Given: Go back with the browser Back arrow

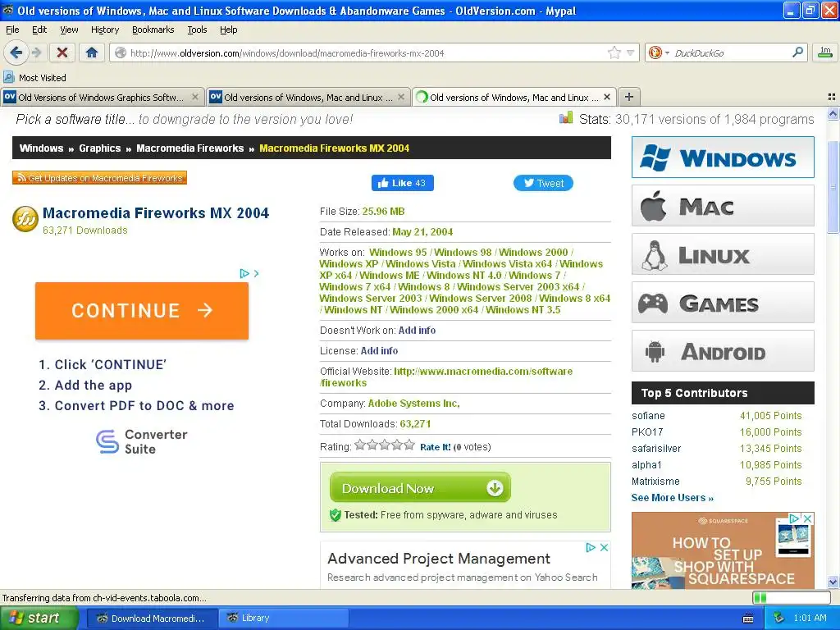Looking at the screenshot, I should point(16,52).
